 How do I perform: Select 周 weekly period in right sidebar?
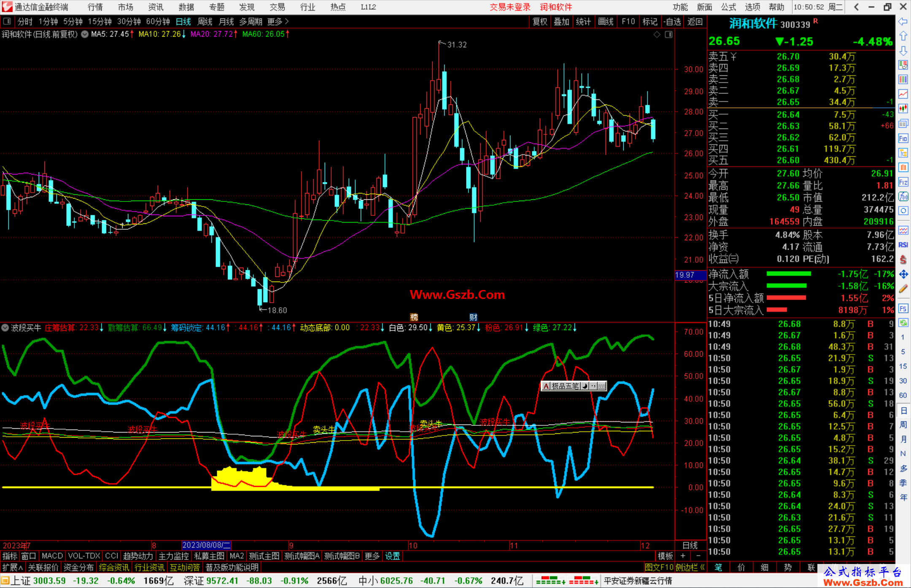[903, 424]
